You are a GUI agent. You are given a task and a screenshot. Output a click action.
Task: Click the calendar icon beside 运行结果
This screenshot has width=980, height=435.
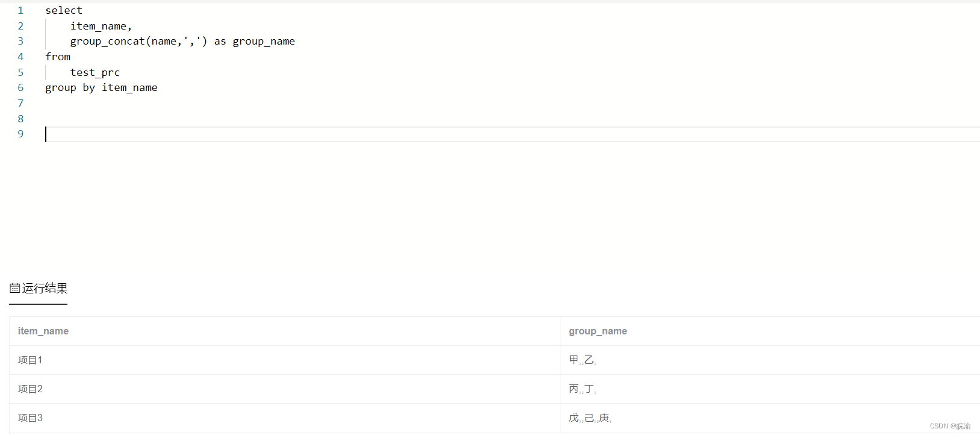[15, 289]
